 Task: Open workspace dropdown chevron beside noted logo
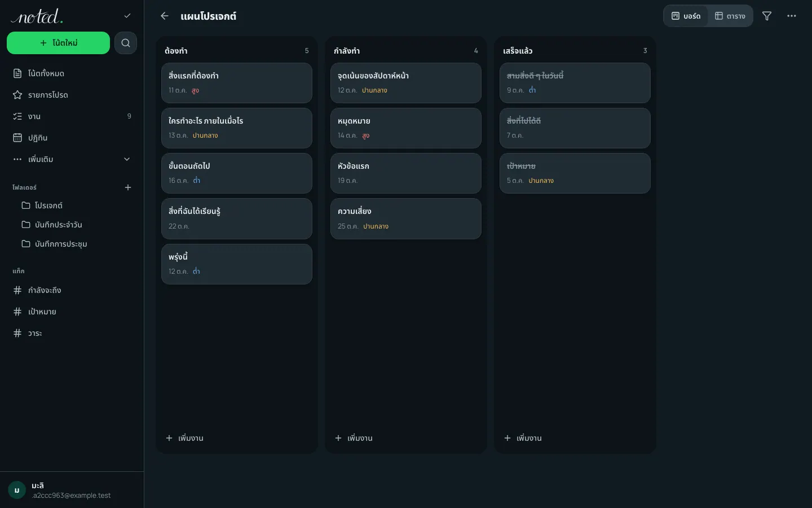(127, 16)
